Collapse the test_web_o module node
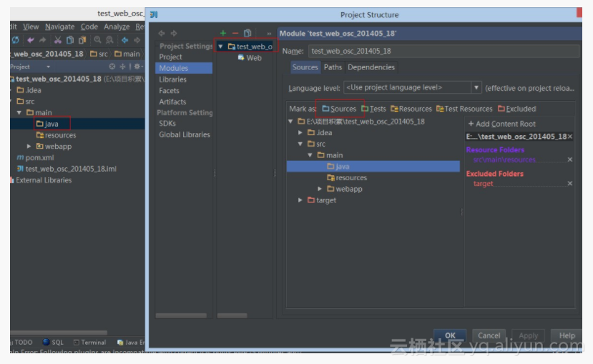This screenshot has height=364, width=593. (220, 46)
